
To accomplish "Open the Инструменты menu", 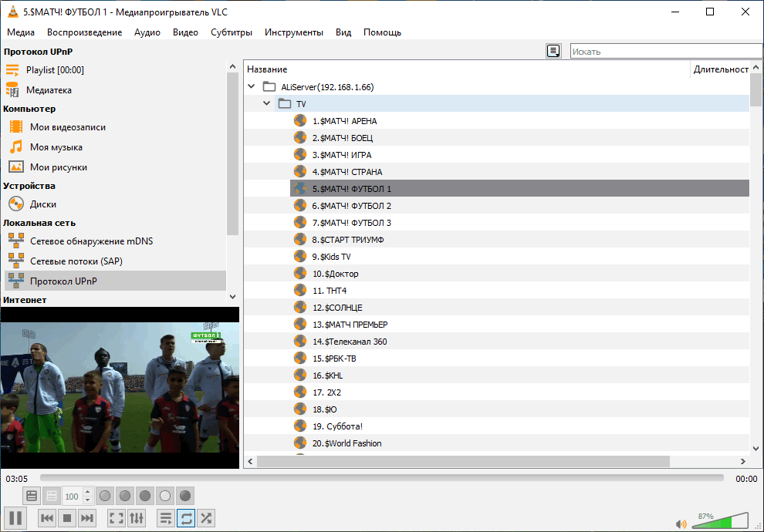I will pos(294,32).
